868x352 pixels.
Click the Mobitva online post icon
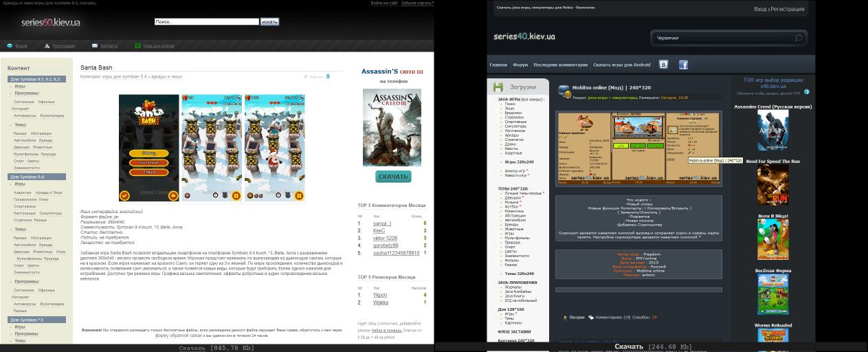(x=564, y=91)
